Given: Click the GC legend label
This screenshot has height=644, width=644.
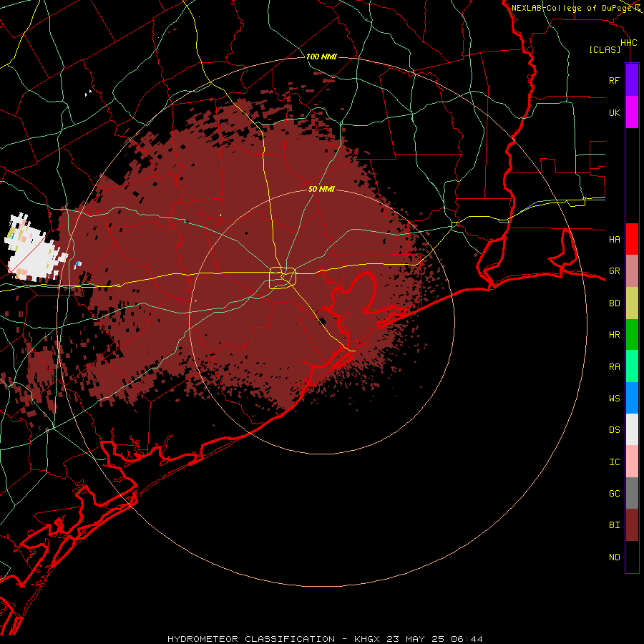Looking at the screenshot, I should tap(614, 493).
